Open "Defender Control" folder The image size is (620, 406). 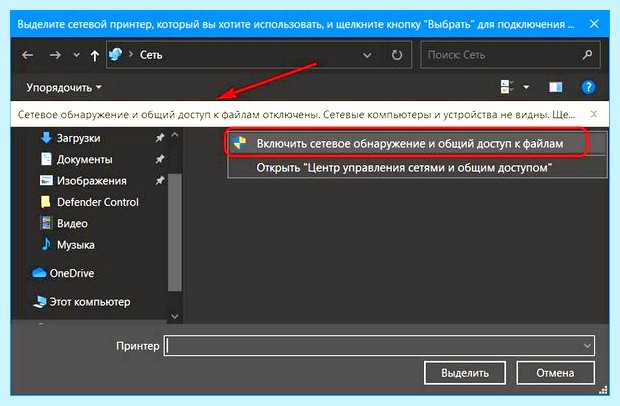(x=98, y=202)
